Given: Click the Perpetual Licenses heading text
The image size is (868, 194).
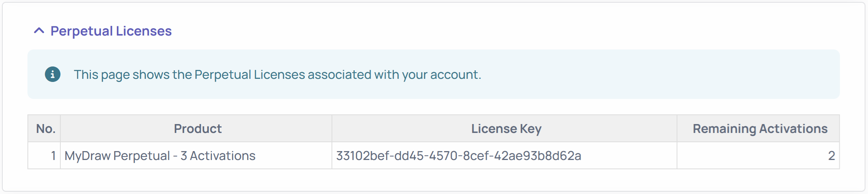Looking at the screenshot, I should click(x=111, y=31).
